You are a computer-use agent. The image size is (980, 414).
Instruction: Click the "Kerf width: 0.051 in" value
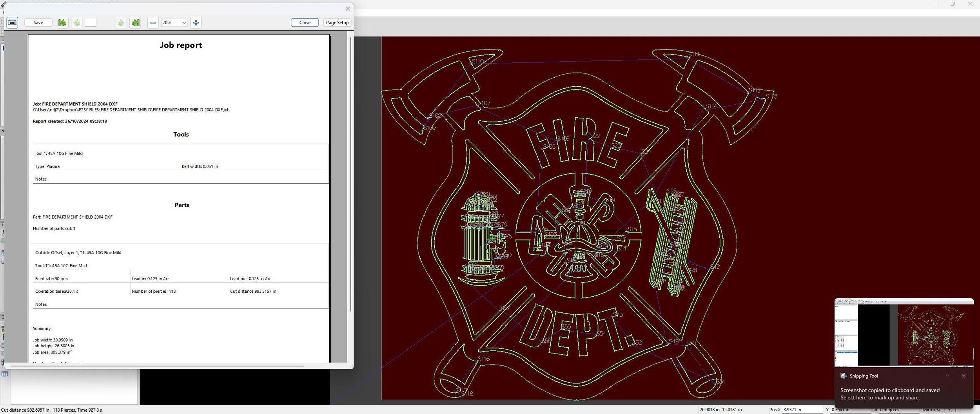(200, 166)
